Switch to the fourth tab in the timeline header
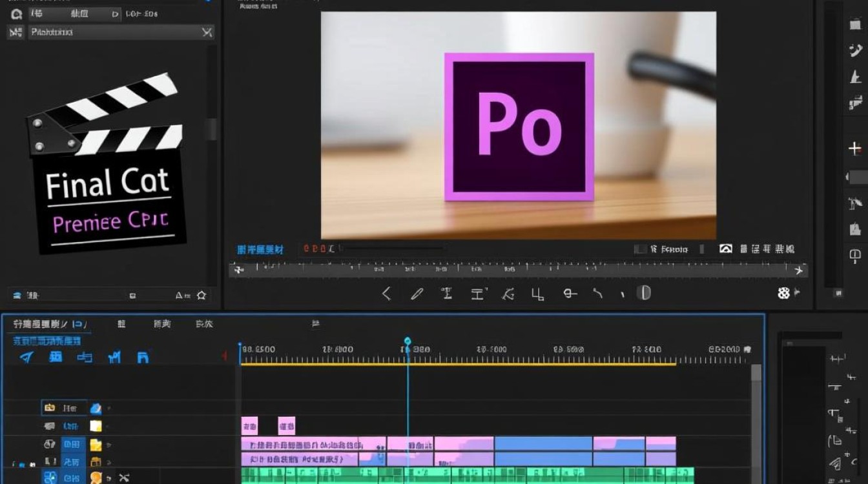868x484 pixels. click(204, 324)
